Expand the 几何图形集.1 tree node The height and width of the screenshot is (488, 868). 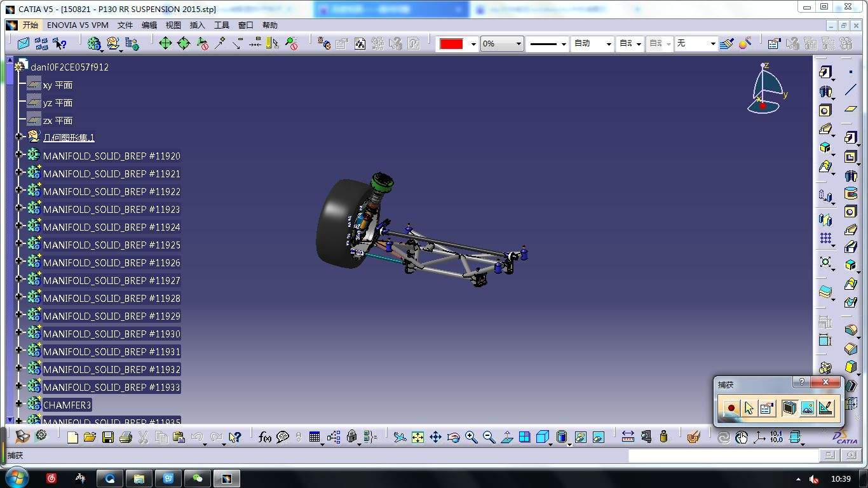tap(19, 137)
